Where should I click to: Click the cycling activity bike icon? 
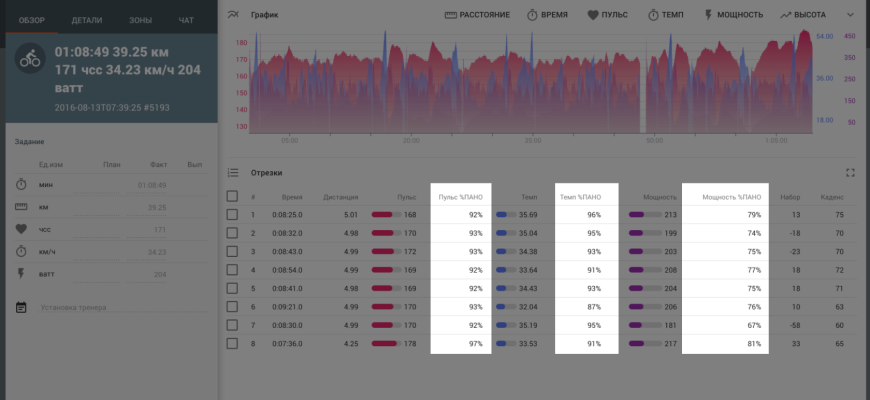click(30, 61)
